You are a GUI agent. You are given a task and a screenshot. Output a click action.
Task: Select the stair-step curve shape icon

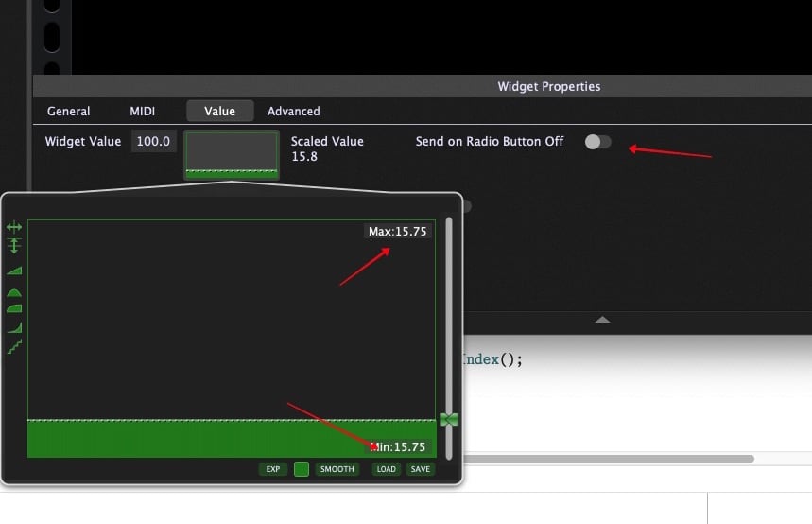(14, 347)
